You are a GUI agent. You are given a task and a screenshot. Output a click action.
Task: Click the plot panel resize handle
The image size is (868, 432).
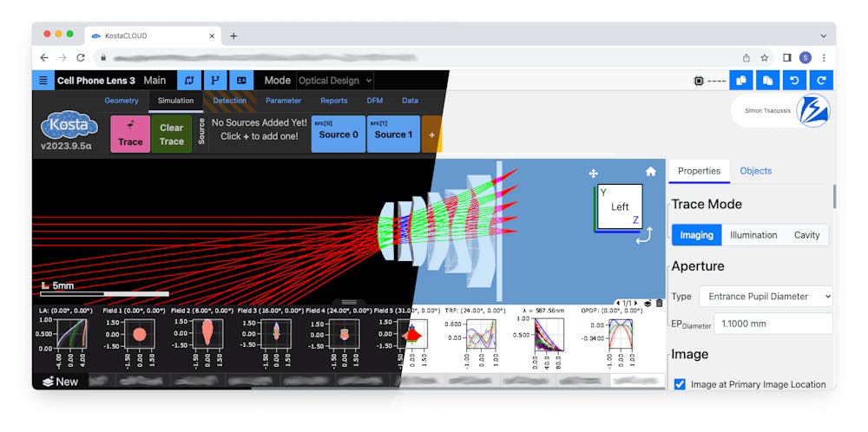point(349,302)
